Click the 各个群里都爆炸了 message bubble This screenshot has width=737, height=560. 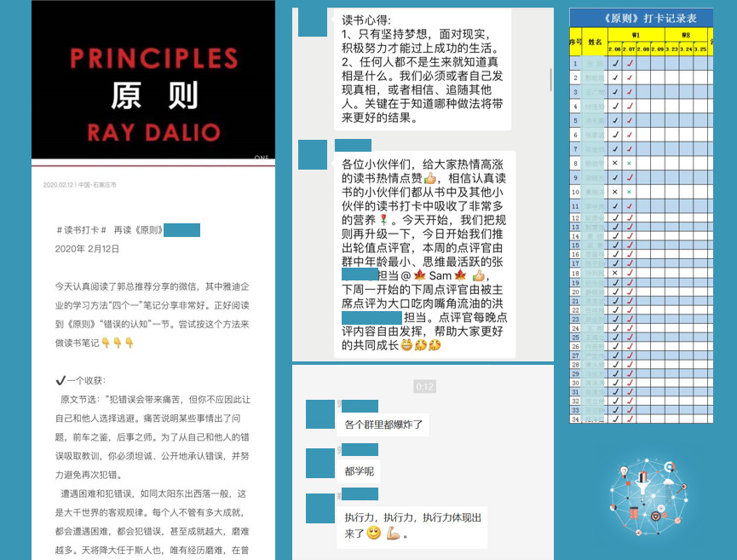pyautogui.click(x=383, y=424)
